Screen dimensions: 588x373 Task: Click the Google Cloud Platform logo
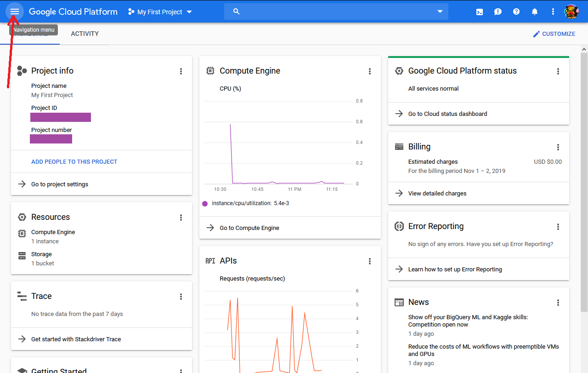73,12
